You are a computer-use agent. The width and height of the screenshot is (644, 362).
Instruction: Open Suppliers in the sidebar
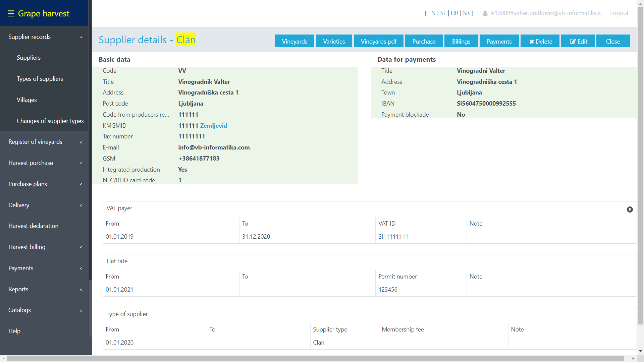[x=29, y=58]
